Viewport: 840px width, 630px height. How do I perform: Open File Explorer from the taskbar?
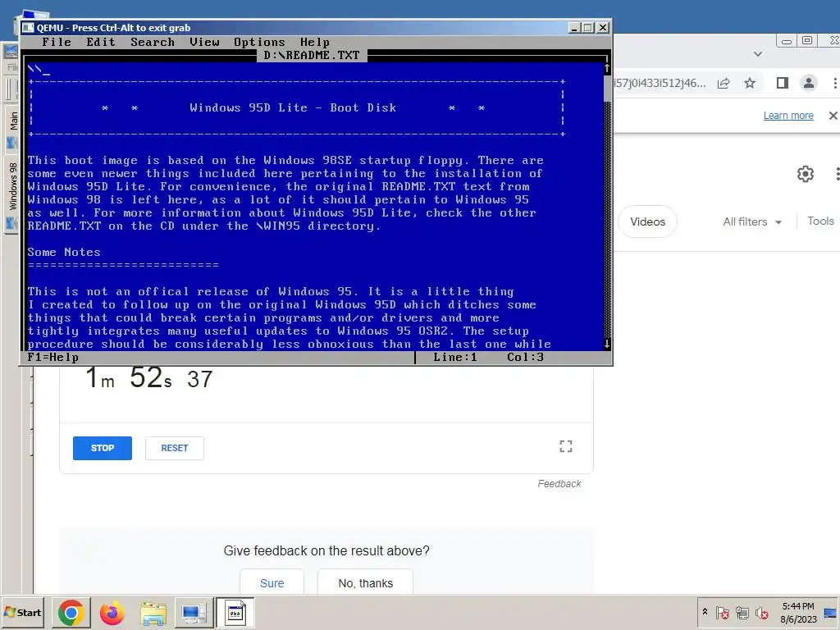pyautogui.click(x=153, y=613)
